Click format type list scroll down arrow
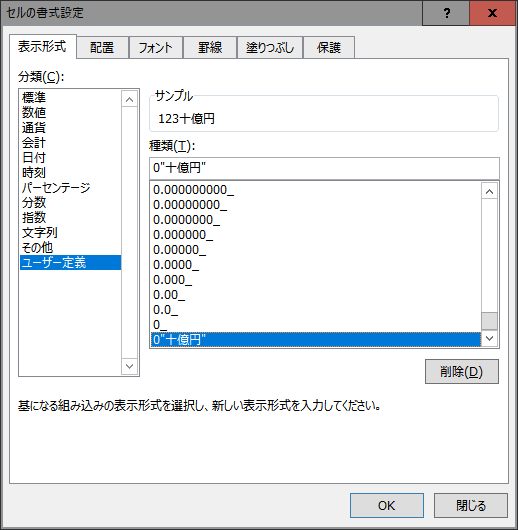Screen dimensions: 518x530 click(489, 338)
